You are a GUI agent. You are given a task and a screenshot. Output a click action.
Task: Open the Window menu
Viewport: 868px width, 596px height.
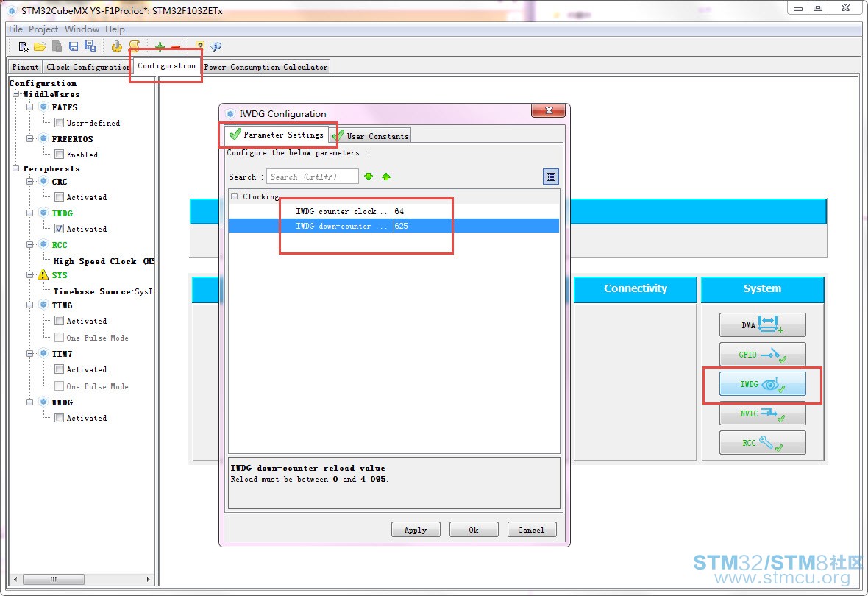point(82,29)
